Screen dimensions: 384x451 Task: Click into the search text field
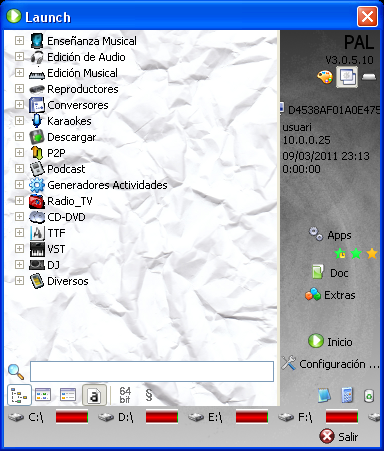pyautogui.click(x=152, y=371)
